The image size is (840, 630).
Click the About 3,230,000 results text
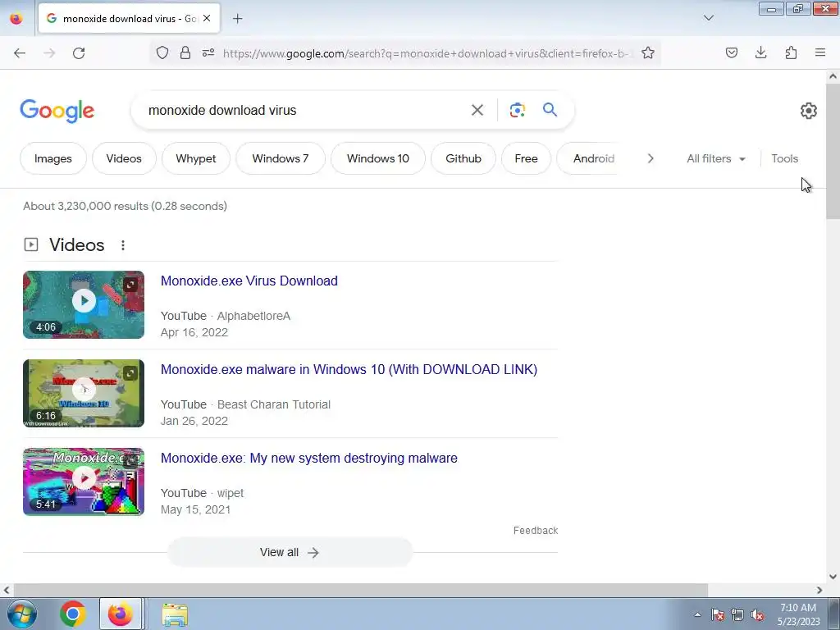[125, 206]
